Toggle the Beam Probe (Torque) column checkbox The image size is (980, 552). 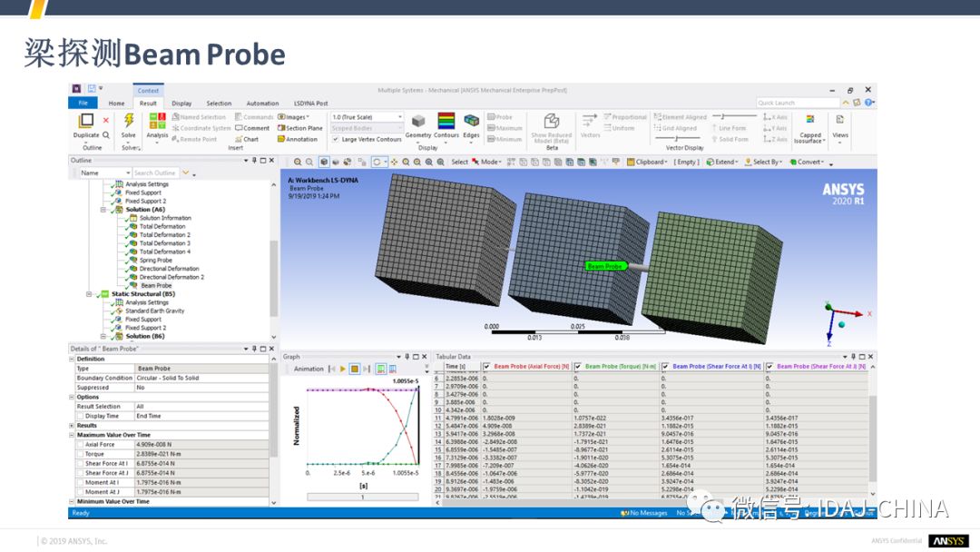[578, 367]
